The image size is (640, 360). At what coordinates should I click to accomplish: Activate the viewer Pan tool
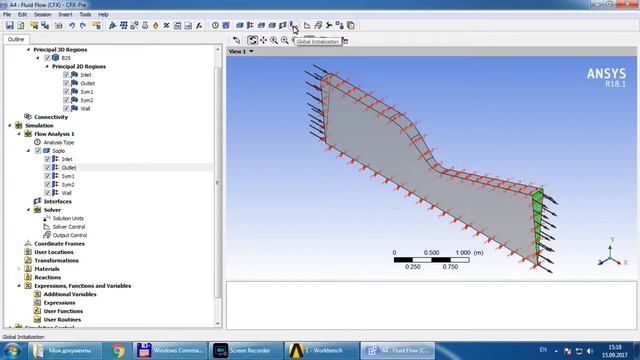click(263, 40)
